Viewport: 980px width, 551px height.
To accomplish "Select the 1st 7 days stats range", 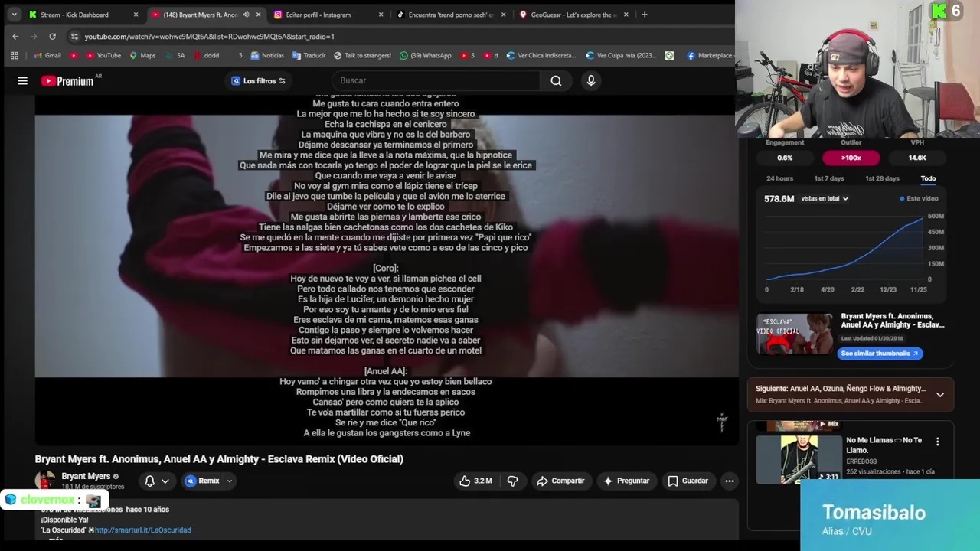I will tap(829, 178).
